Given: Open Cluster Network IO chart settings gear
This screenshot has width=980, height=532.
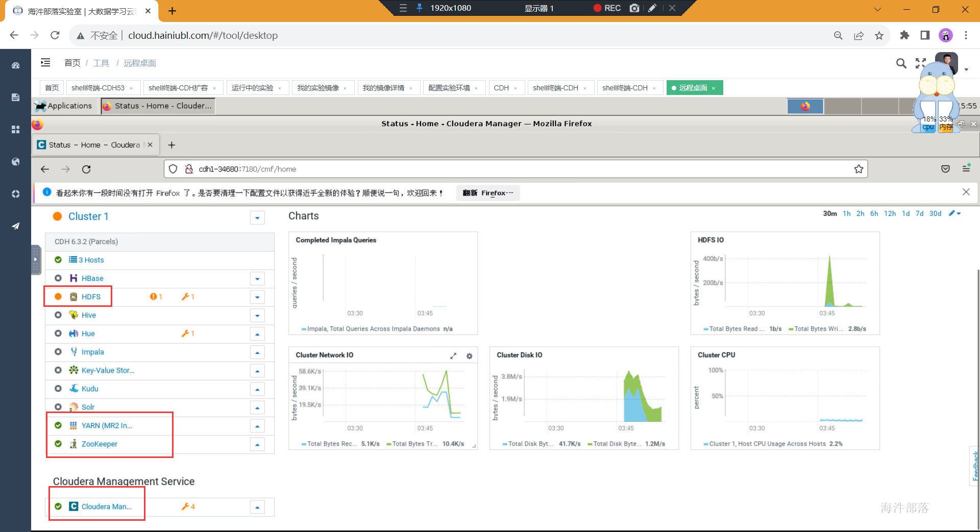Looking at the screenshot, I should [x=470, y=356].
